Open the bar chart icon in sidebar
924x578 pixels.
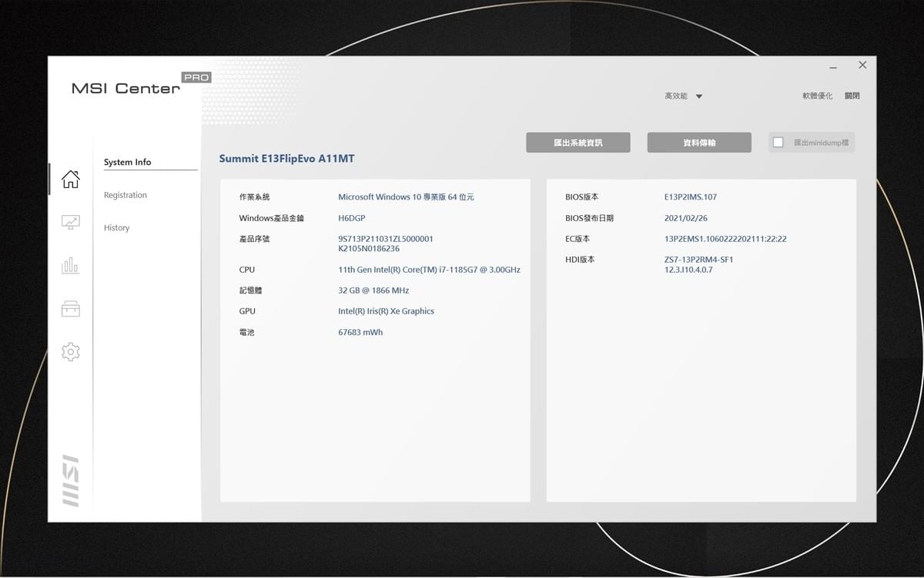(x=70, y=266)
